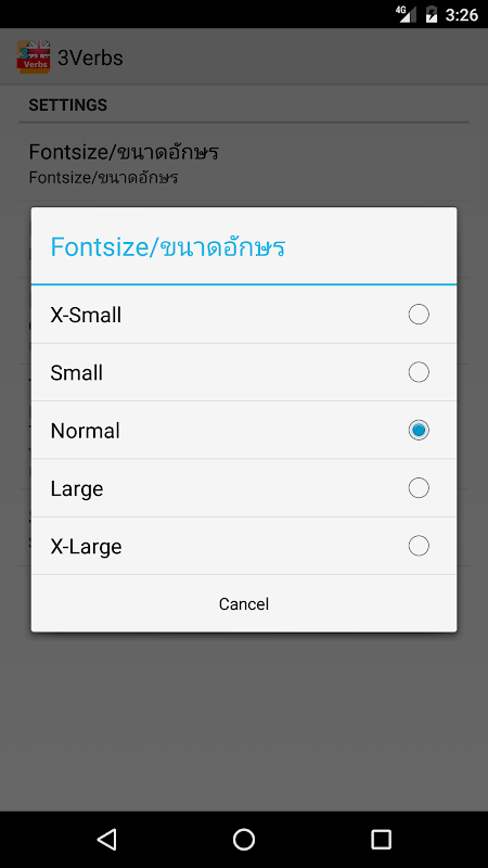The image size is (488, 868).
Task: Pick the X-Small font size label
Action: [86, 315]
